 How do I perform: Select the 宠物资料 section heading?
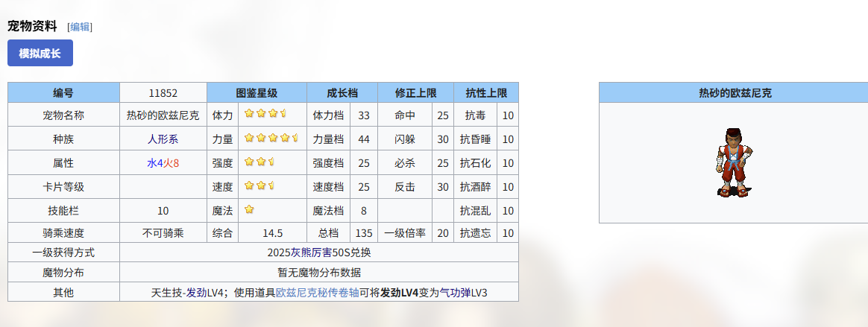tap(32, 26)
